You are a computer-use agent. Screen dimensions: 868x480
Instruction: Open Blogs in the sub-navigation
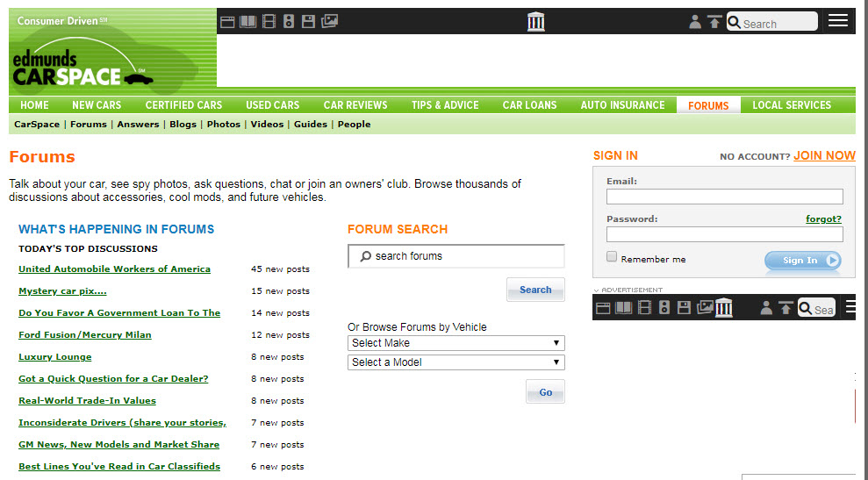[x=183, y=124]
